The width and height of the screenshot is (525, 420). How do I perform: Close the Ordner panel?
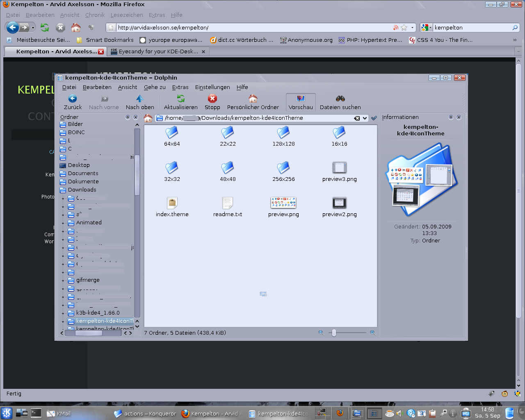[x=135, y=117]
